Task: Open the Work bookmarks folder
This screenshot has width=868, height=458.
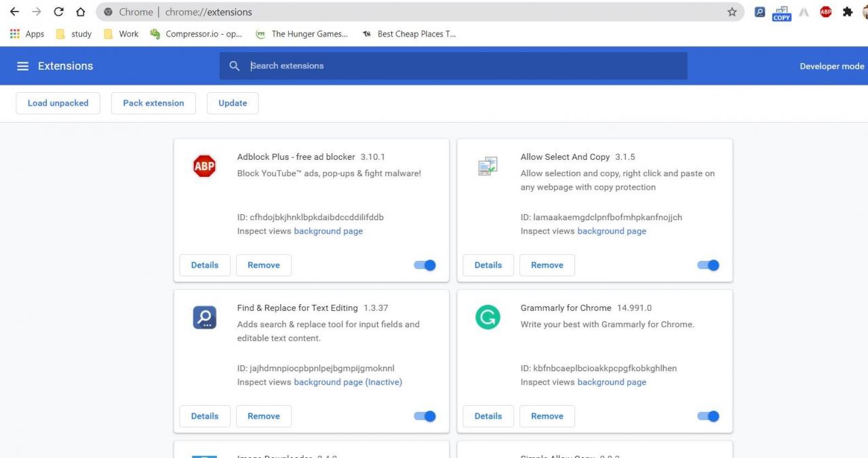Action: (x=121, y=34)
